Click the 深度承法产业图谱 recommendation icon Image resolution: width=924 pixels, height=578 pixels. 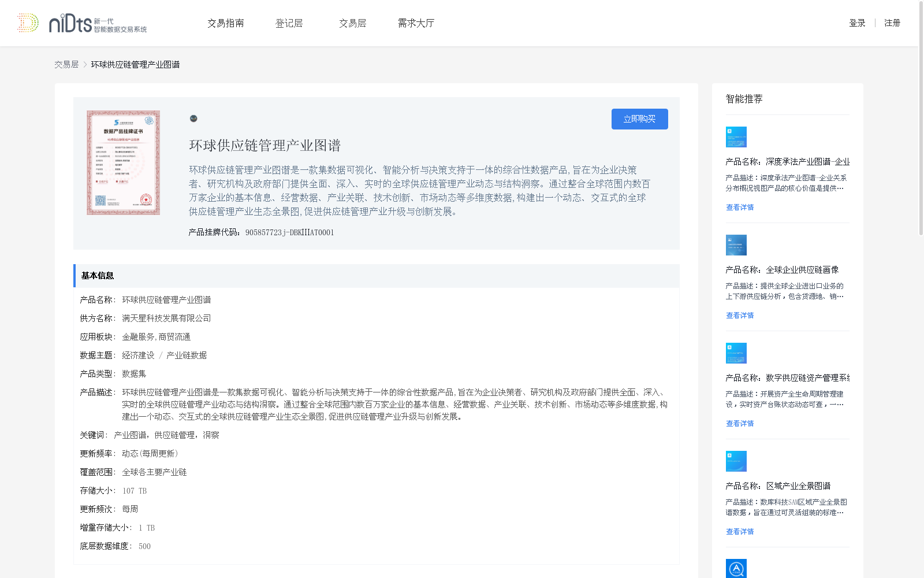pyautogui.click(x=736, y=137)
